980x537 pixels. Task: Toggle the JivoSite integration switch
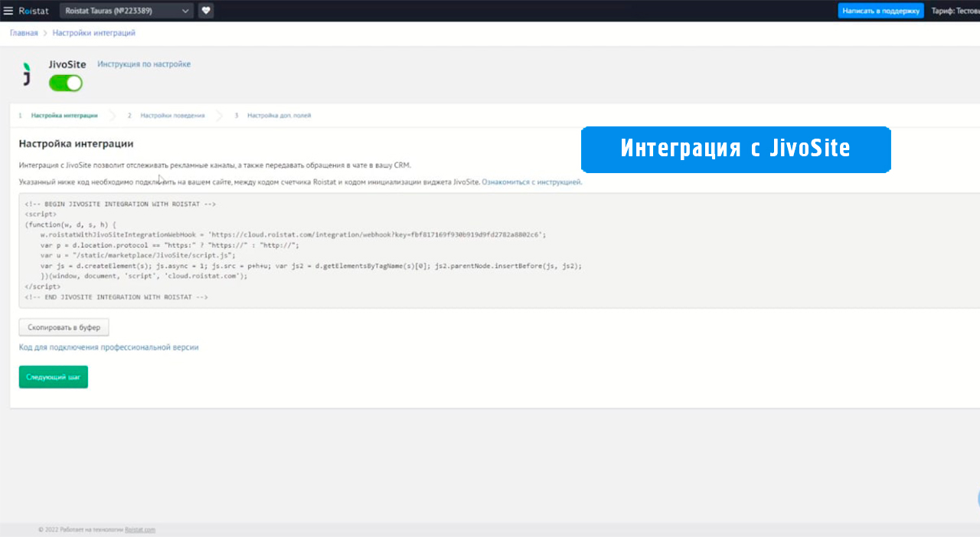[x=66, y=83]
